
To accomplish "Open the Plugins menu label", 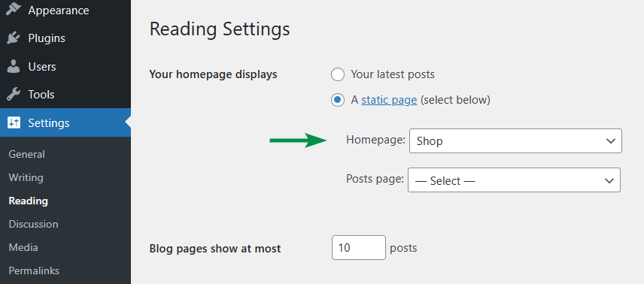I will [x=47, y=38].
